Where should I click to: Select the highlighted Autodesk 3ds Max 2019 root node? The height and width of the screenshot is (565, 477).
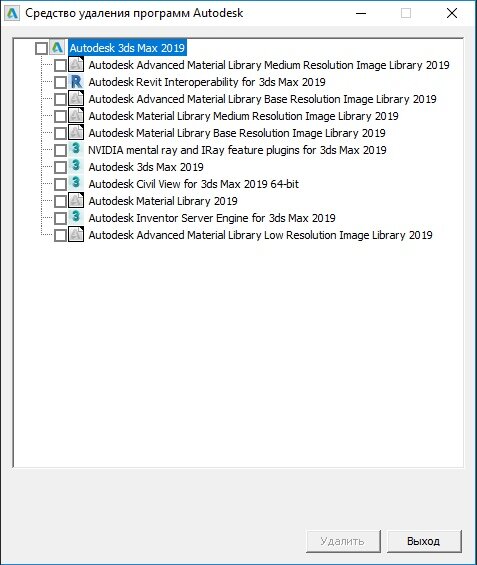click(127, 48)
